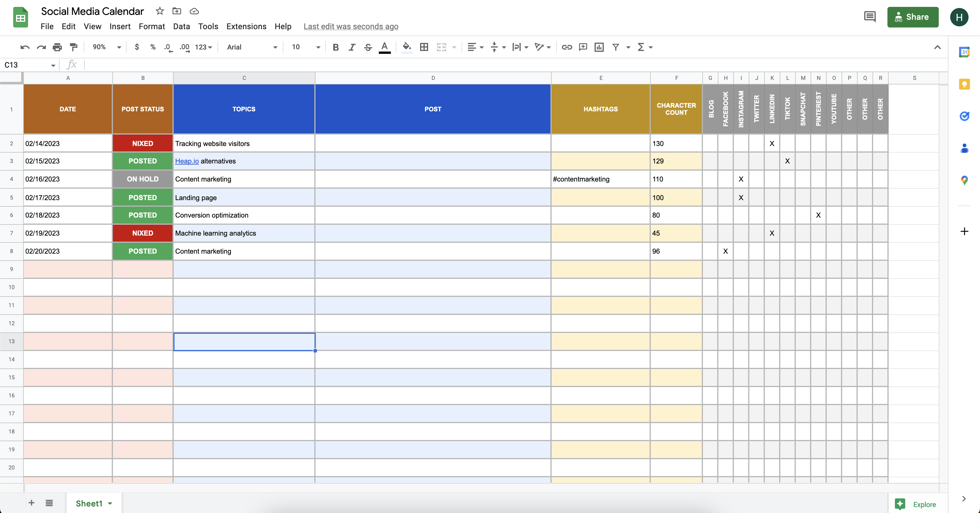Open the 123 number format menu
The width and height of the screenshot is (980, 513).
[x=203, y=47]
